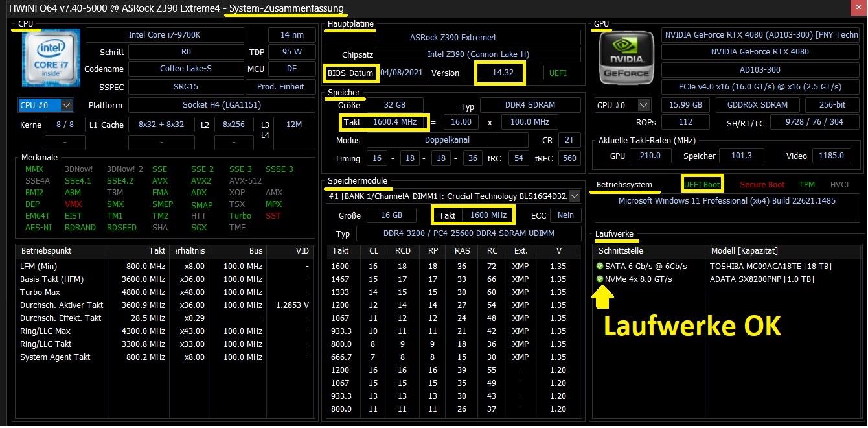Click the GDDR6X SDRAM field

[x=757, y=105]
